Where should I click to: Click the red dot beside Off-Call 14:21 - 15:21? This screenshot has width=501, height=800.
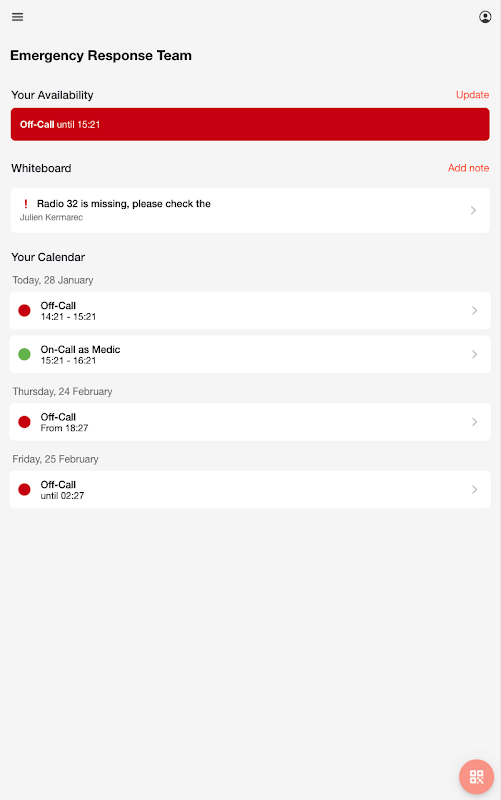point(24,310)
